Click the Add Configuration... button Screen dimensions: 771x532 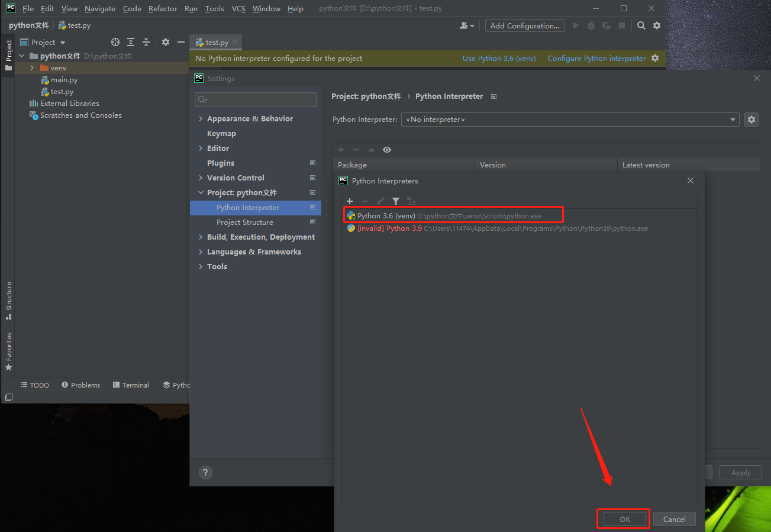point(525,25)
